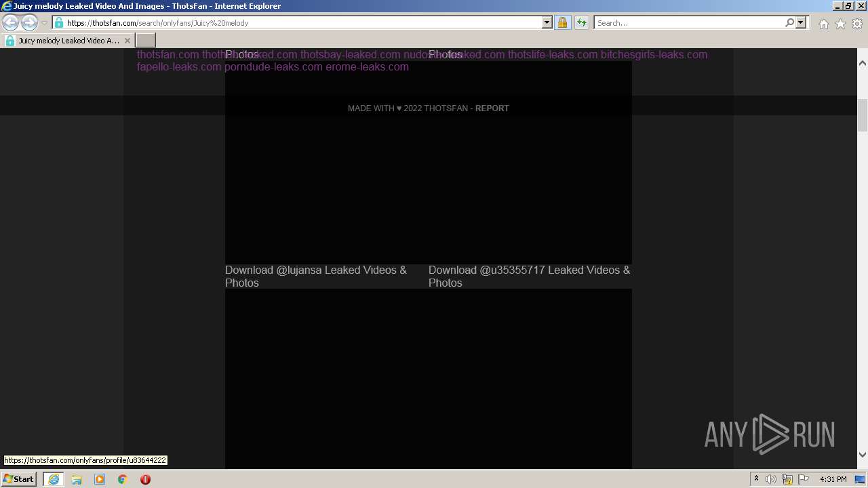Click the scrollbar up arrow
Viewport: 868px width, 488px height.
[863, 63]
